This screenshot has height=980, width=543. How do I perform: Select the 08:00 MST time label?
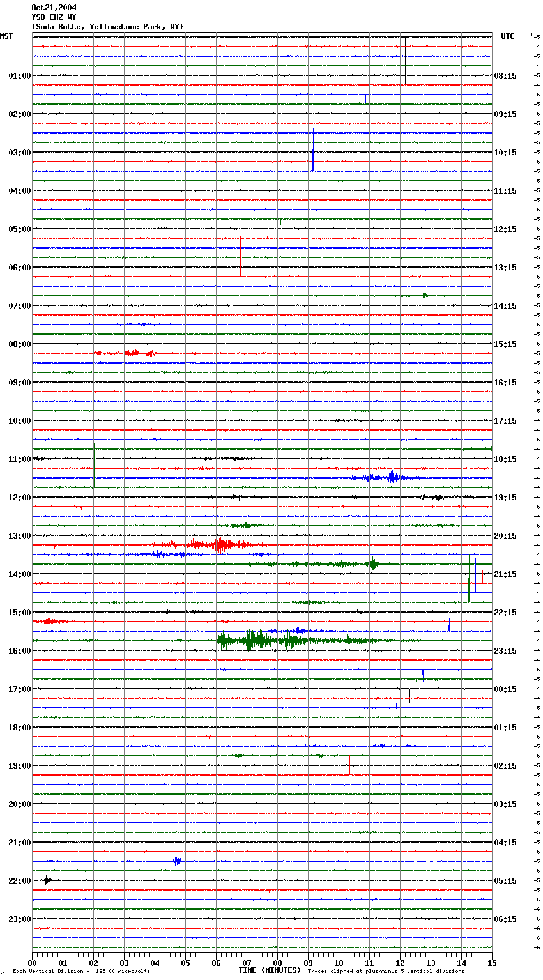(x=20, y=344)
